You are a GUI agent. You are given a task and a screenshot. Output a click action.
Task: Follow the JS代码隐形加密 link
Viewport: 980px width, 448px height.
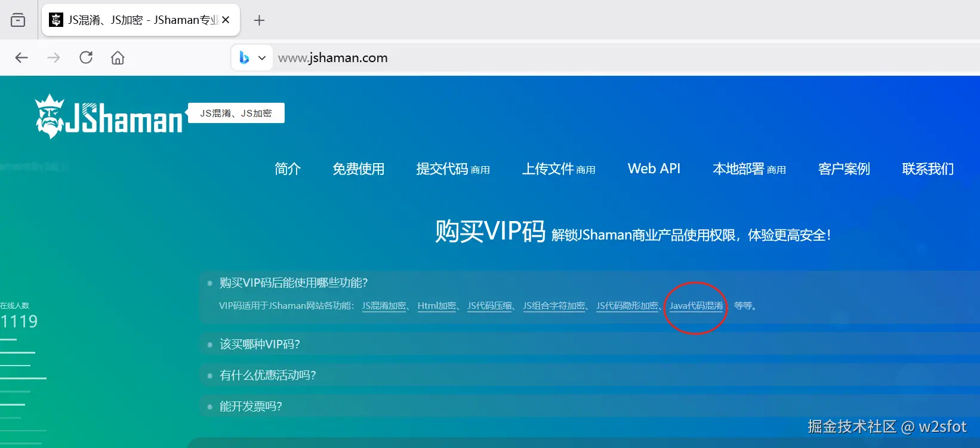pyautogui.click(x=627, y=306)
